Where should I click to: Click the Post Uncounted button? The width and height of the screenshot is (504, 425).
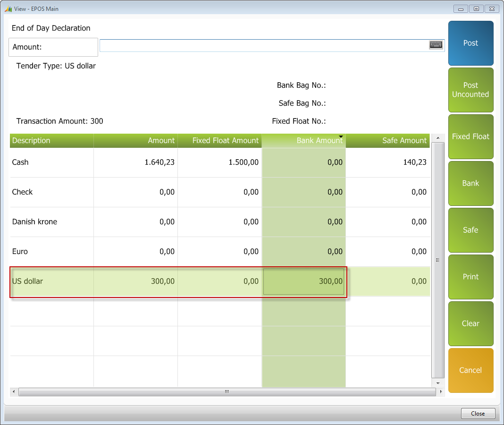pyautogui.click(x=470, y=90)
